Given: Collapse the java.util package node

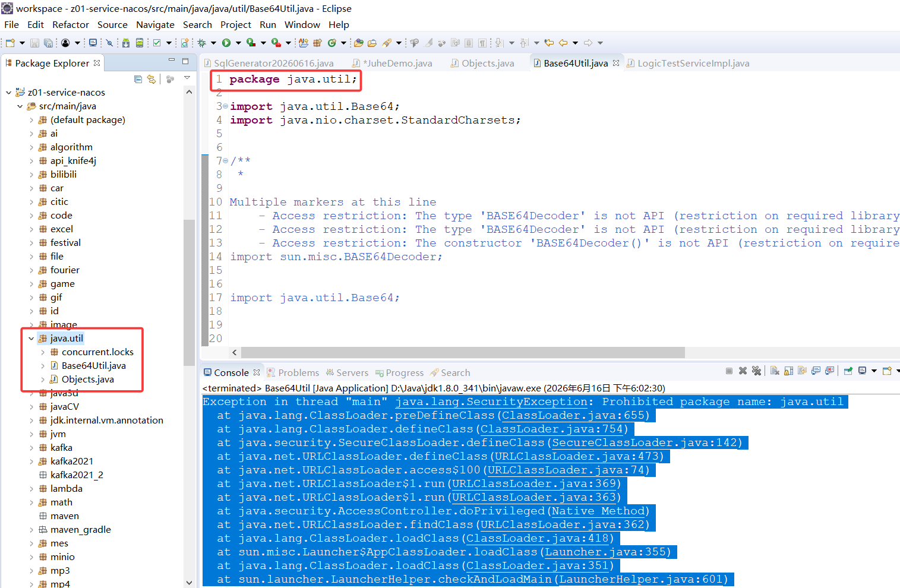Looking at the screenshot, I should coord(31,339).
